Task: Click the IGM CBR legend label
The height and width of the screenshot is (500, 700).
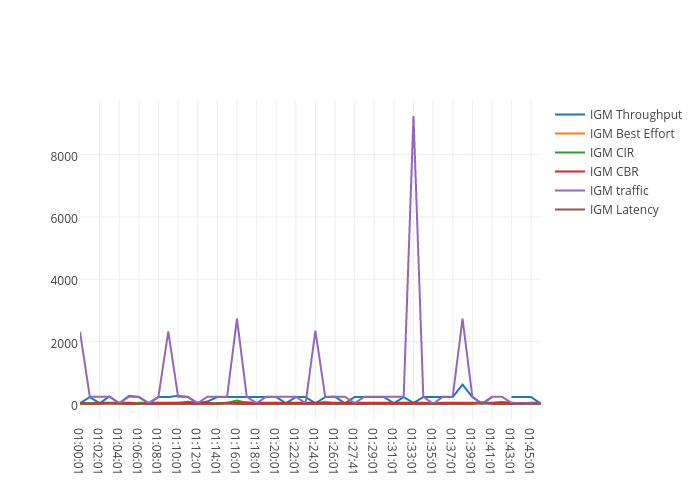Action: [x=613, y=172]
